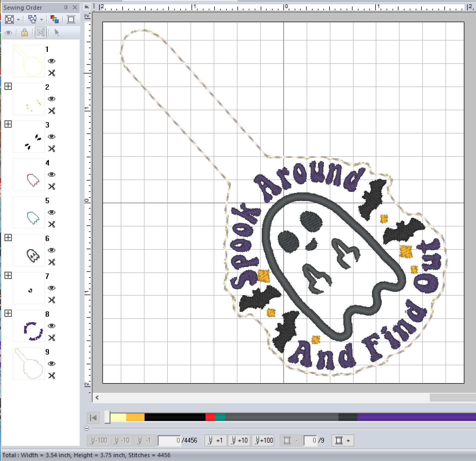This screenshot has width=476, height=461.
Task: Click the red-green-blue thread color icon
Action: tap(55, 19)
